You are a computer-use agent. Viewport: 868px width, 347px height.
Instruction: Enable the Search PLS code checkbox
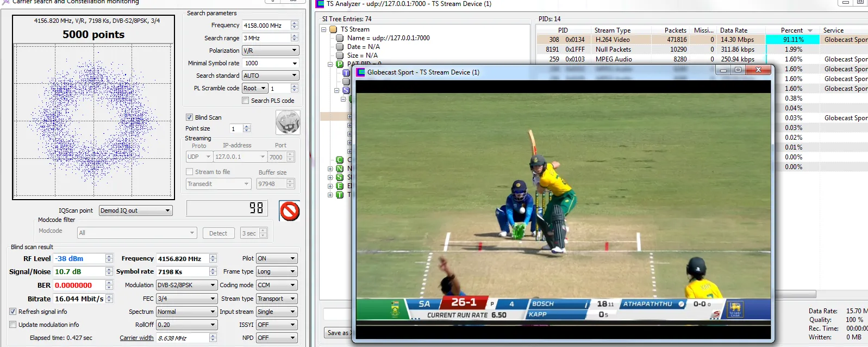tap(246, 101)
